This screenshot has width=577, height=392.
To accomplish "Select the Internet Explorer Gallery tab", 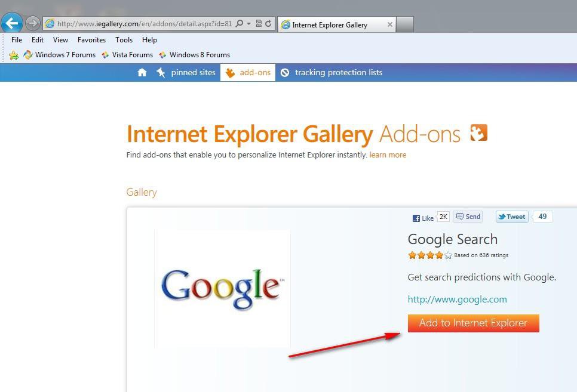I will [x=337, y=24].
